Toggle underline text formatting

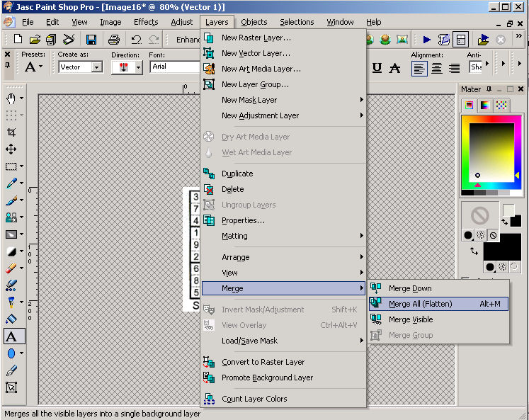point(377,68)
